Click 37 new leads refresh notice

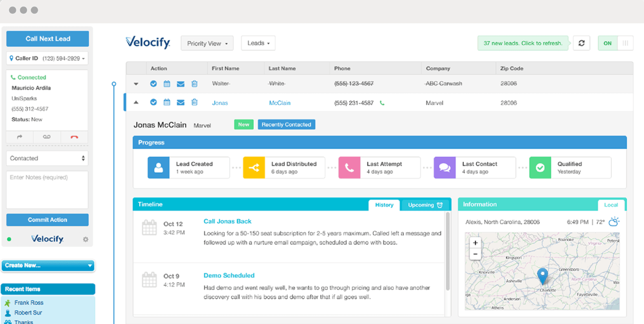point(523,43)
